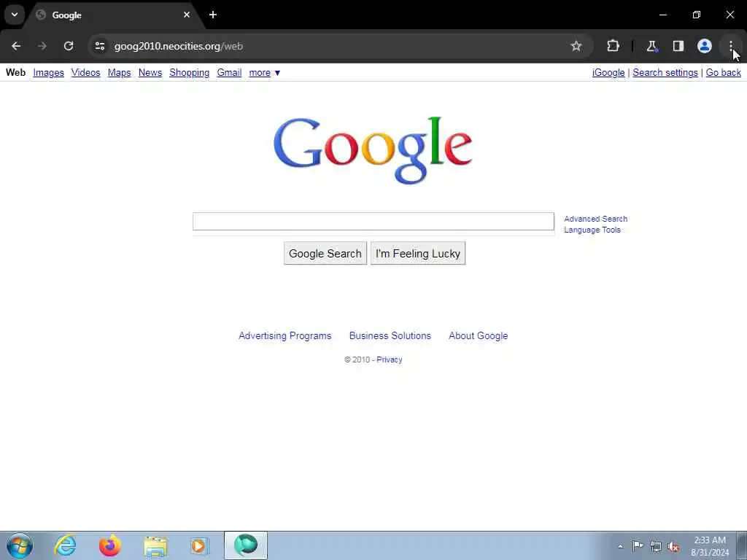Open Search settings
This screenshot has width=747, height=560.
coord(665,72)
